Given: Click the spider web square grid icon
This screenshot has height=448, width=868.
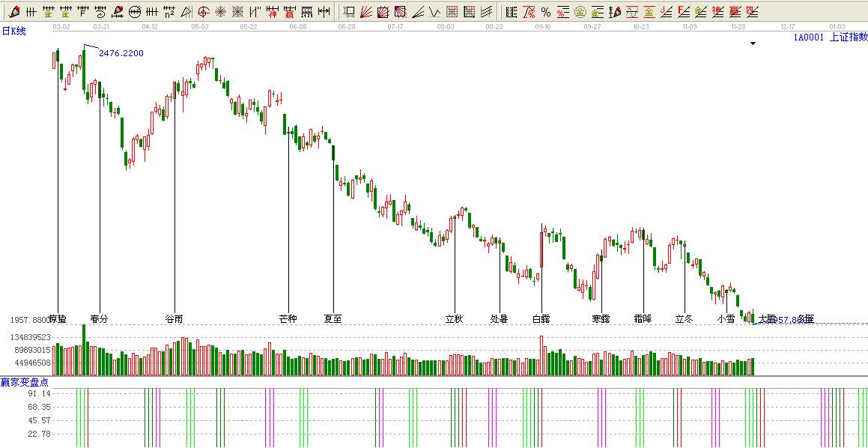Looking at the screenshot, I should pyautogui.click(x=238, y=11).
